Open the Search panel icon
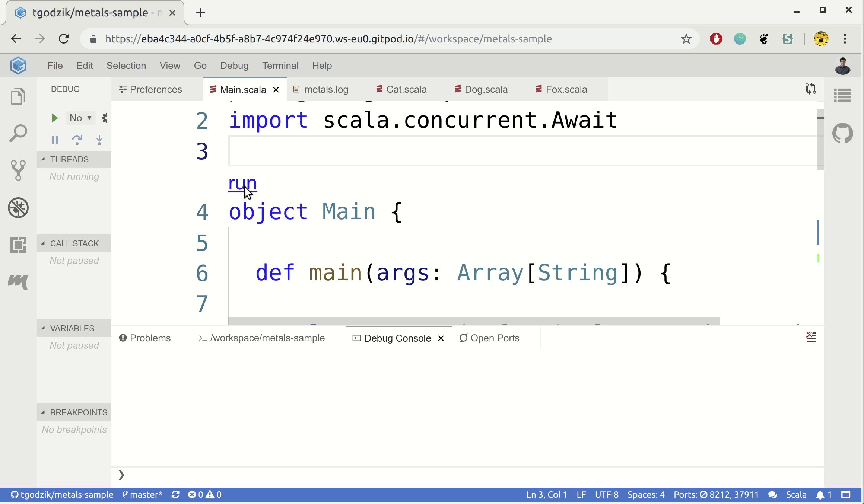The height and width of the screenshot is (504, 864). pyautogui.click(x=18, y=133)
